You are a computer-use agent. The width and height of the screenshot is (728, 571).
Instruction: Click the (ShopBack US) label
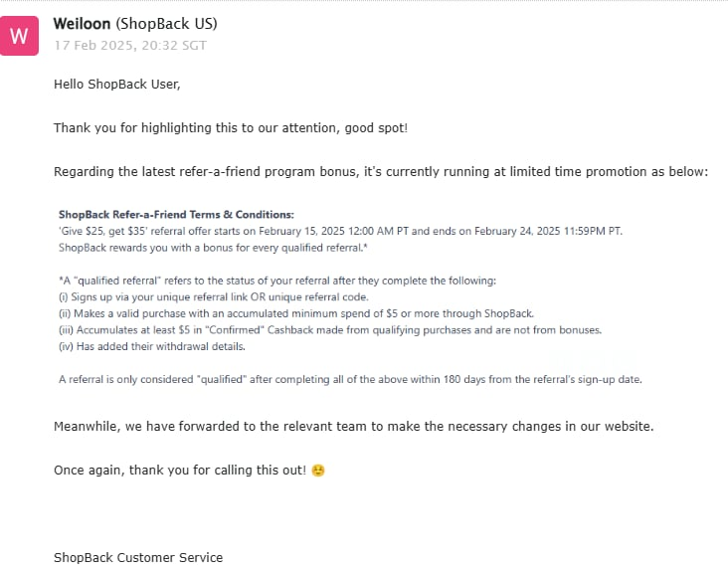tap(166, 24)
